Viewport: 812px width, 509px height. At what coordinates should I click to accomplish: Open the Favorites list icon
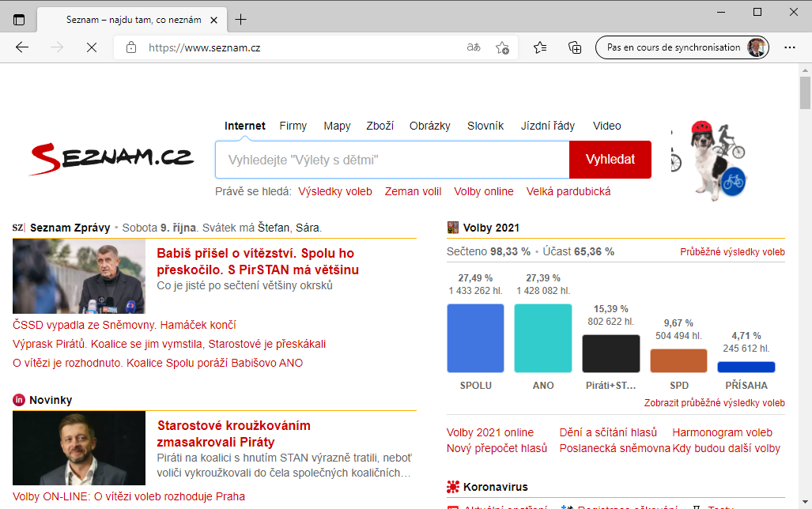[539, 47]
